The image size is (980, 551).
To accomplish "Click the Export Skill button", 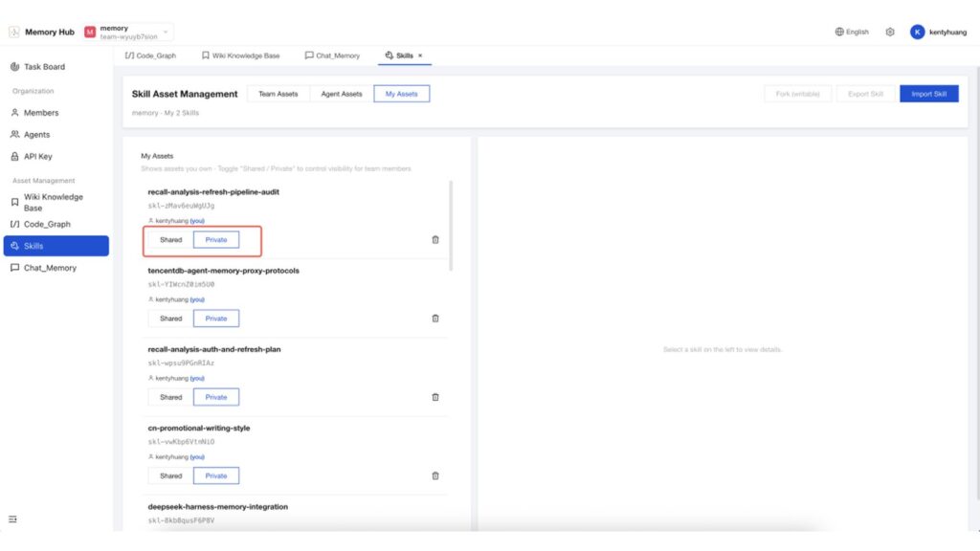I will (865, 94).
